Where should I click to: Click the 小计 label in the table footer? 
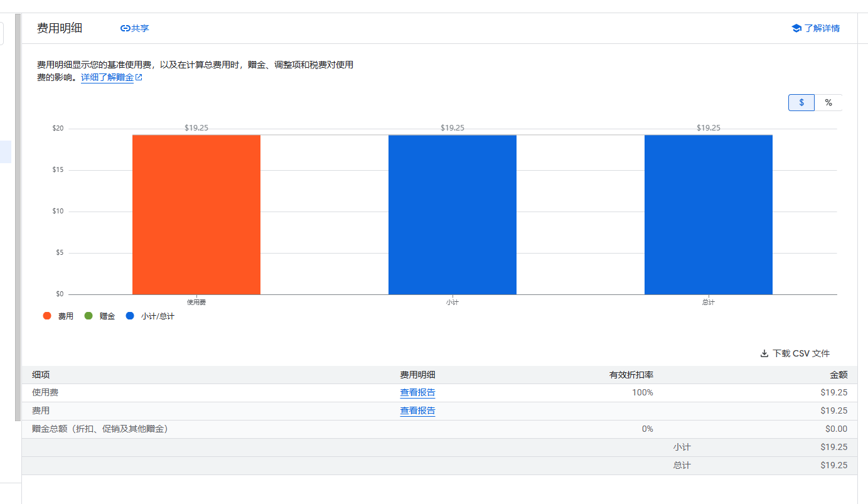682,447
